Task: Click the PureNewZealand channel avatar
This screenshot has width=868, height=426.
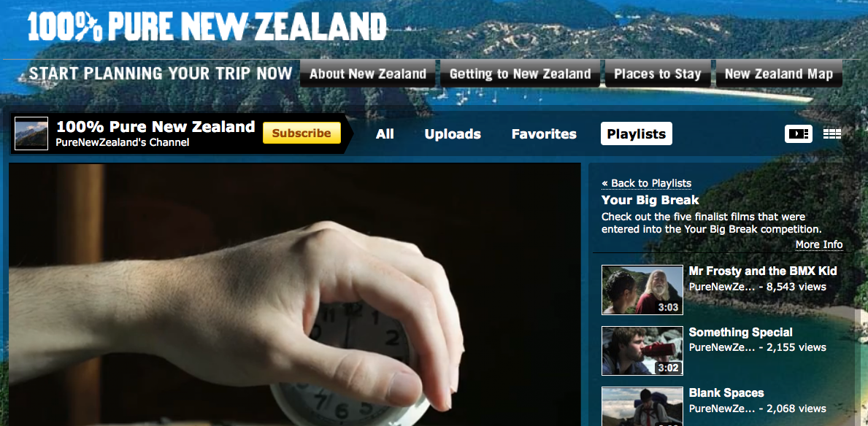Action: pyautogui.click(x=31, y=133)
